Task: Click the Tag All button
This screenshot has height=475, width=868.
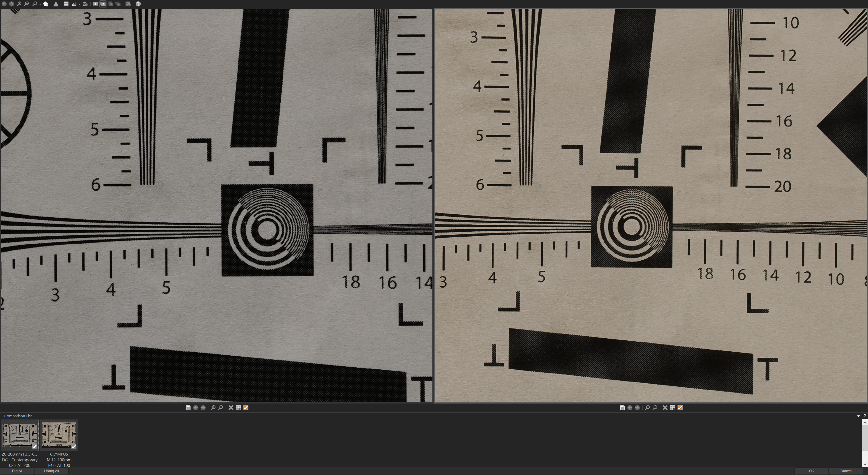Action: [x=17, y=471]
